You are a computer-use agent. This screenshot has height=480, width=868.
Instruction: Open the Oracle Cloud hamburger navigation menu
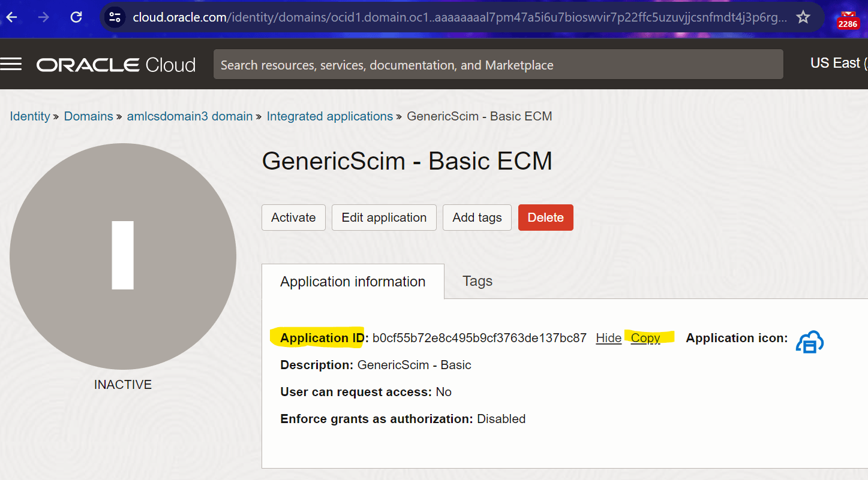click(11, 64)
